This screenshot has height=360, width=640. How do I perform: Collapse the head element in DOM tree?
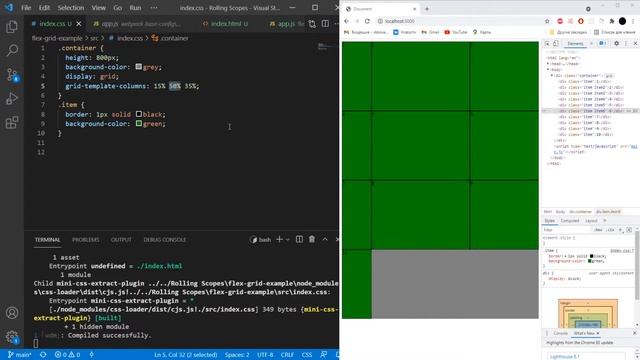[548, 64]
